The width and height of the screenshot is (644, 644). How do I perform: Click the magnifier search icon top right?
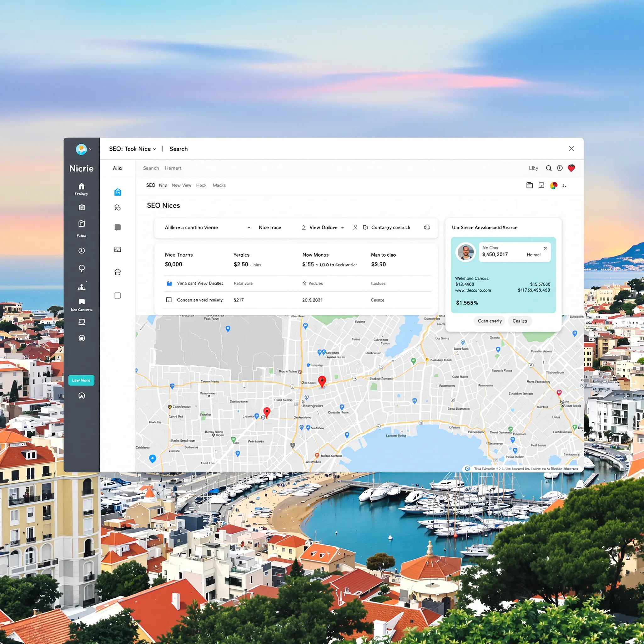tap(549, 168)
